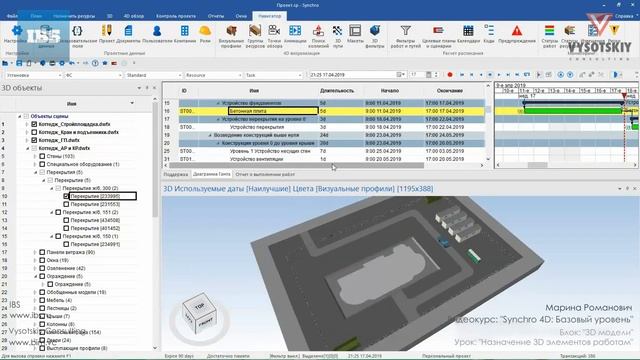Check Специальное оборудование (1) checkbox
640x360 pixels.
[42, 164]
